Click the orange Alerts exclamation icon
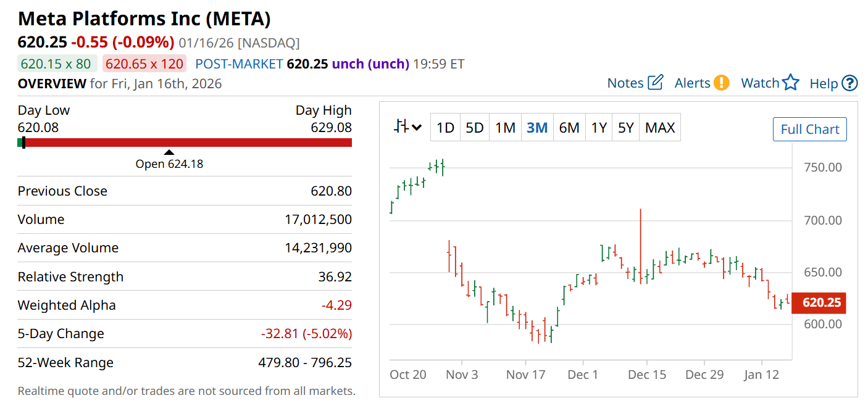The image size is (868, 406). 721,83
